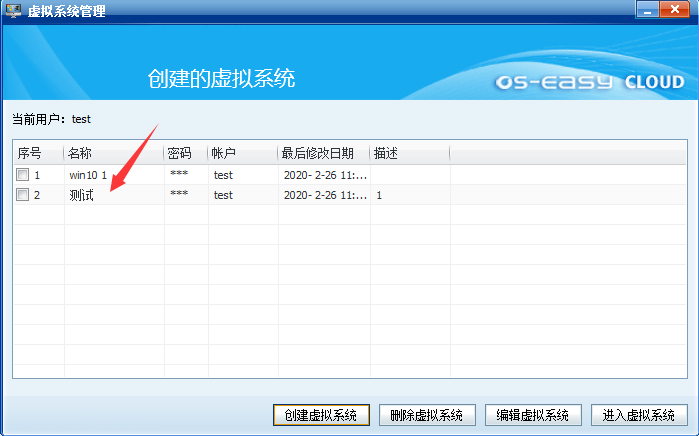The height and width of the screenshot is (436, 699).
Task: Enable the checkbox next to 测试
Action: tap(23, 195)
